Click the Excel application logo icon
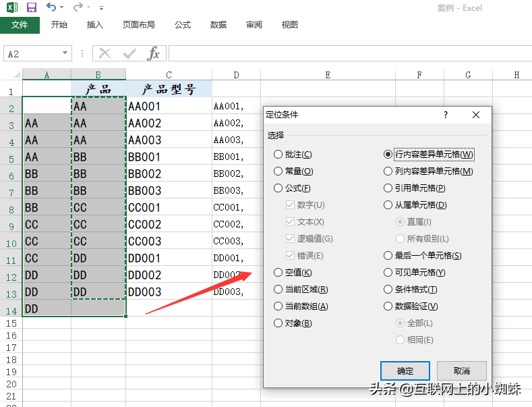The height and width of the screenshot is (407, 532). pyautogui.click(x=11, y=7)
